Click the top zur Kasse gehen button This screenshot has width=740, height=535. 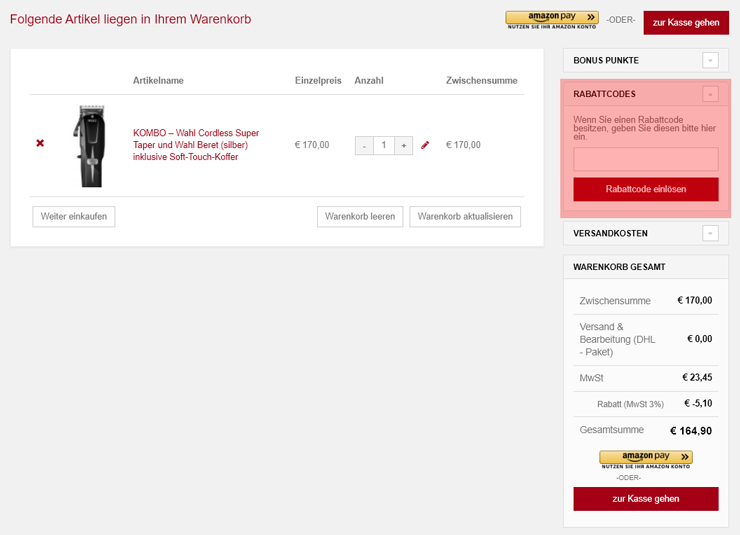point(686,23)
